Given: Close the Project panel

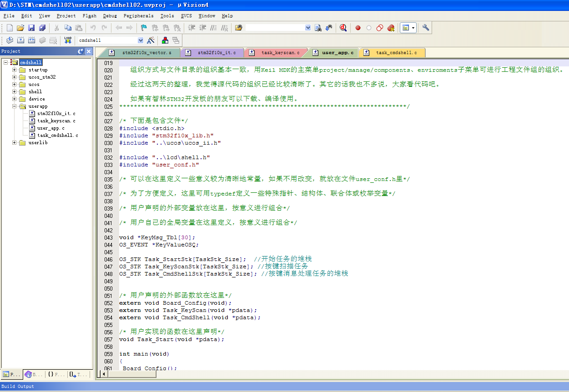Looking at the screenshot, I should point(89,51).
